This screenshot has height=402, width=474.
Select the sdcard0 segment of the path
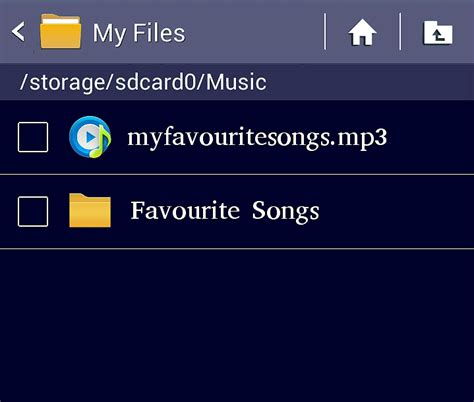point(155,82)
